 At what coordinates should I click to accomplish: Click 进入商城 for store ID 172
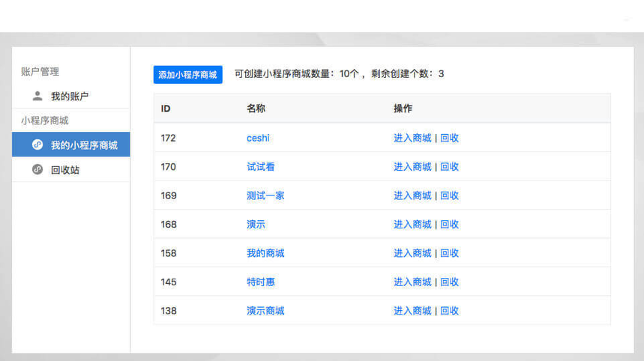[x=412, y=138]
